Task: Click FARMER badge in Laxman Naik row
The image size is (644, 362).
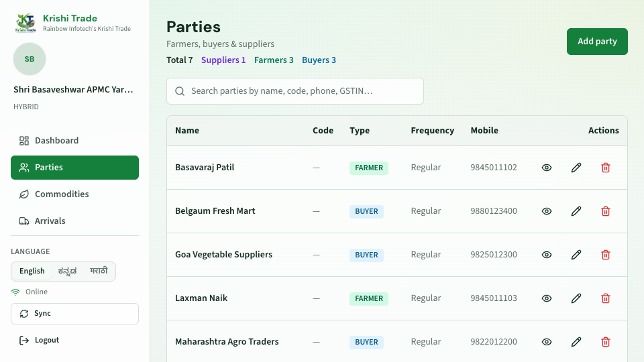Action: [369, 298]
